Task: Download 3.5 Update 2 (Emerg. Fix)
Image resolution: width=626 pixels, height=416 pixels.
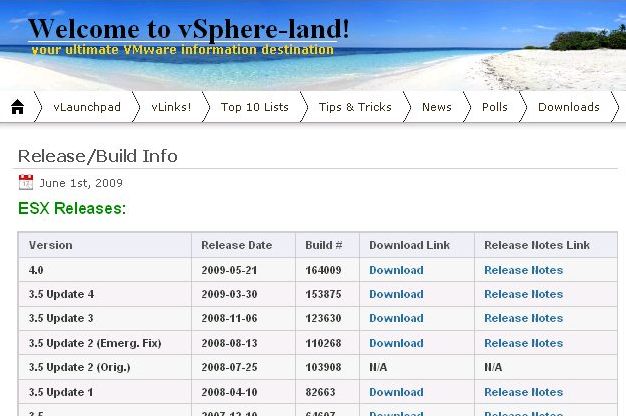Action: [x=396, y=343]
